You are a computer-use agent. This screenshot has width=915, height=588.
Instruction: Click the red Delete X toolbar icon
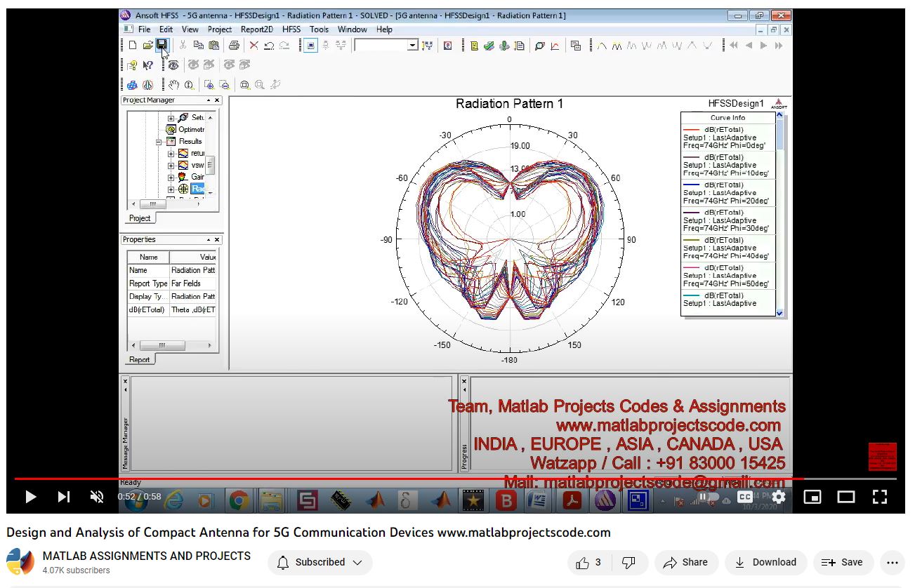tap(254, 45)
